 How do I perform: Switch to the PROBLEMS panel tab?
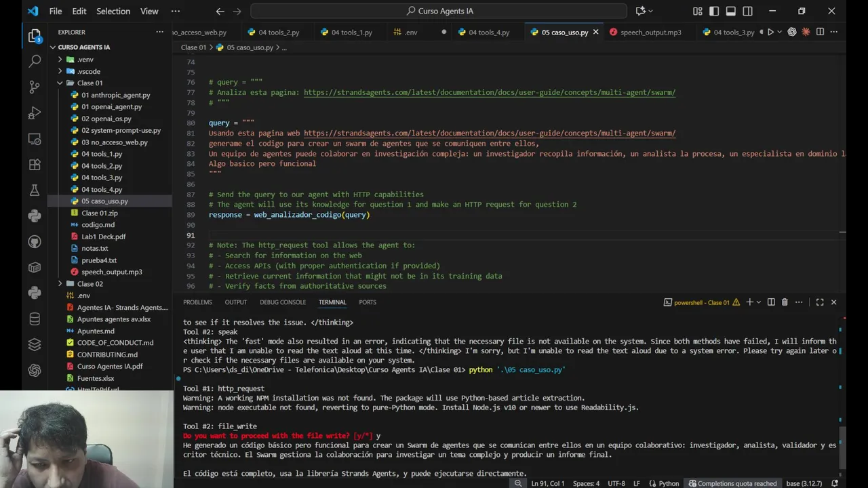point(197,302)
